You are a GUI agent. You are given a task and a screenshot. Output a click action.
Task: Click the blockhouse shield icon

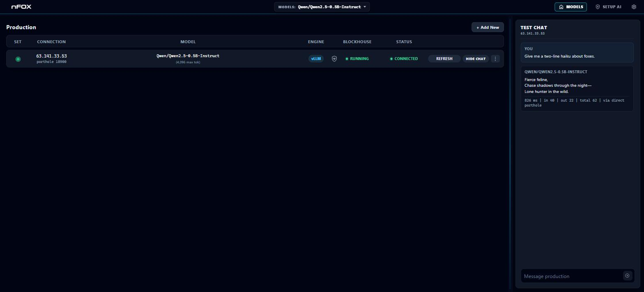tap(334, 59)
